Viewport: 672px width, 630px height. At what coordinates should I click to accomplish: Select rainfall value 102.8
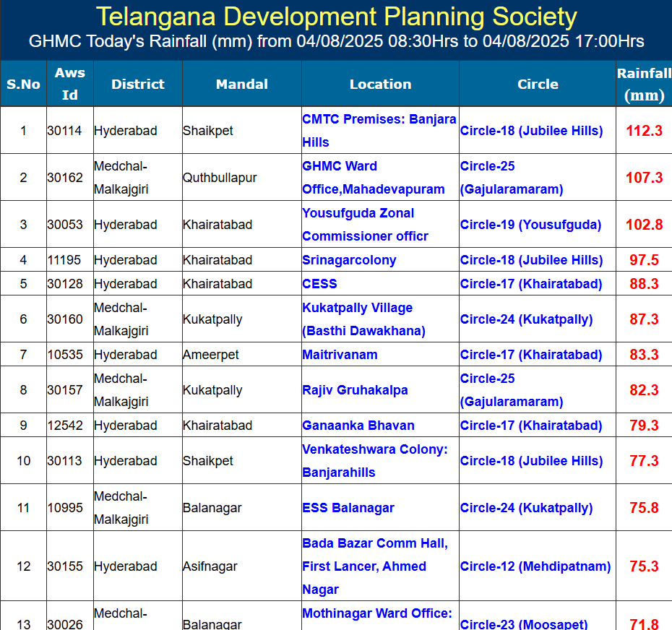point(644,225)
